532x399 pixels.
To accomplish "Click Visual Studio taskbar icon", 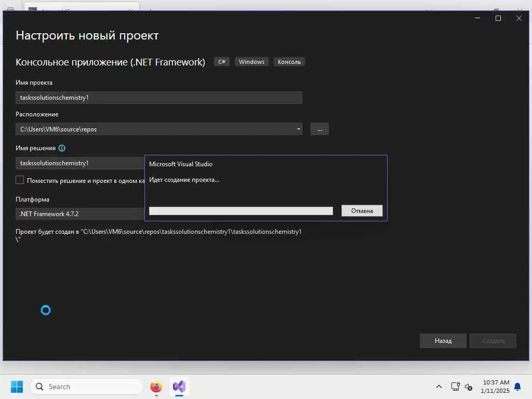I will (x=179, y=387).
